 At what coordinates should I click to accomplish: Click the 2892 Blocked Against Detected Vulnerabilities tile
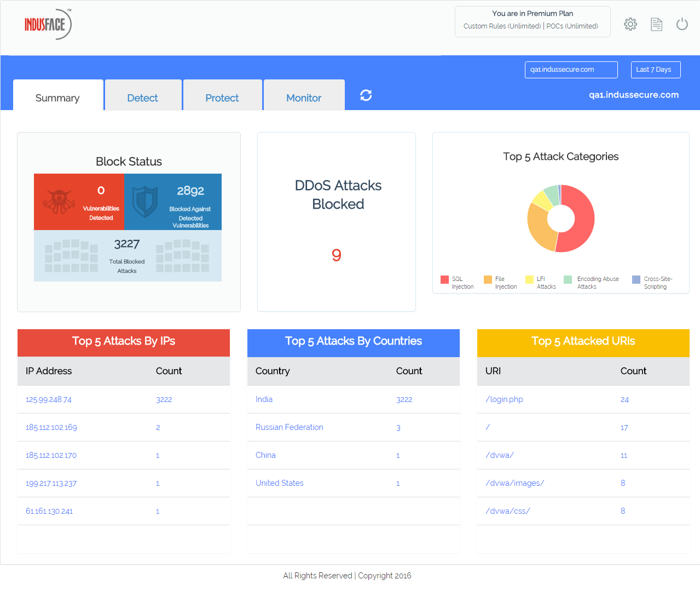point(173,202)
